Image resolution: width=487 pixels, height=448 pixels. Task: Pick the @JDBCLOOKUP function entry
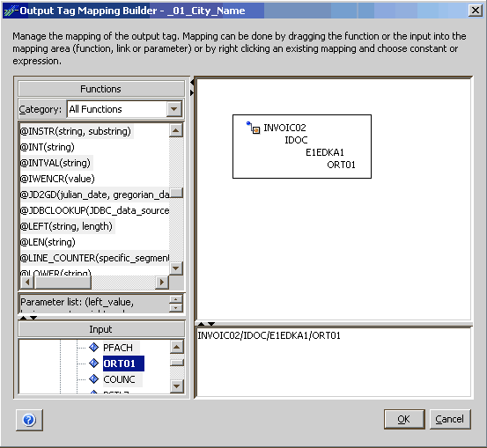[x=94, y=210]
